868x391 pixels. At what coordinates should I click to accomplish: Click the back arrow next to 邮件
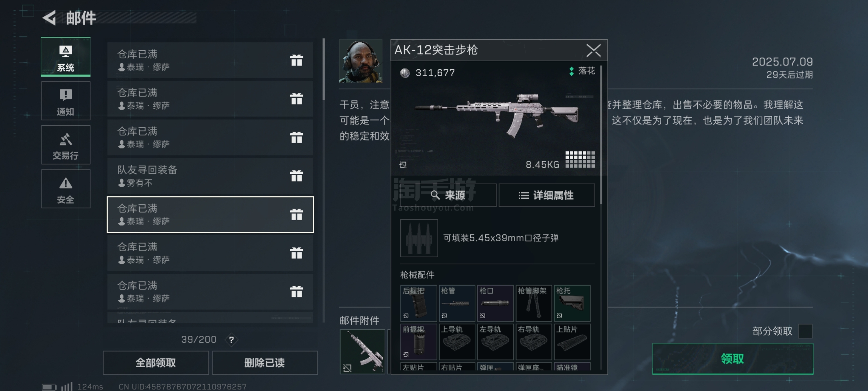click(50, 18)
